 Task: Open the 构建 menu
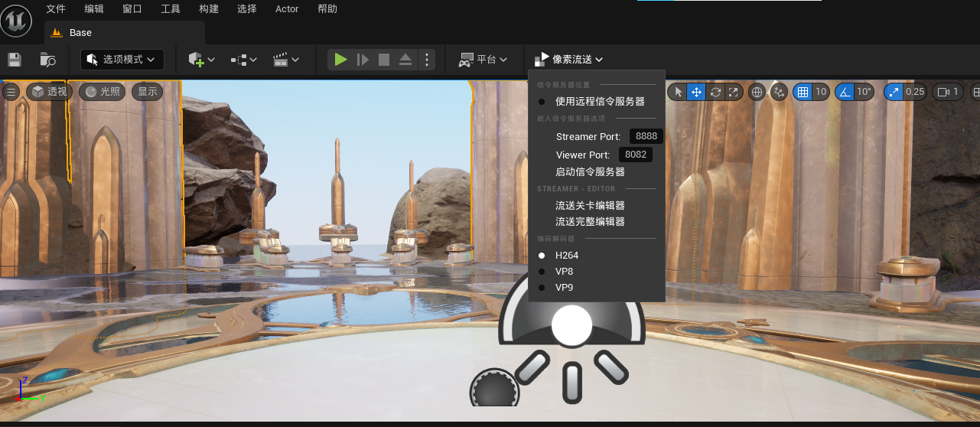coord(209,9)
